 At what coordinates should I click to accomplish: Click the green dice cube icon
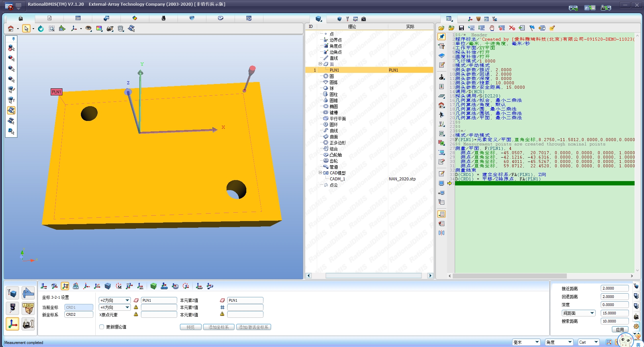click(x=153, y=286)
